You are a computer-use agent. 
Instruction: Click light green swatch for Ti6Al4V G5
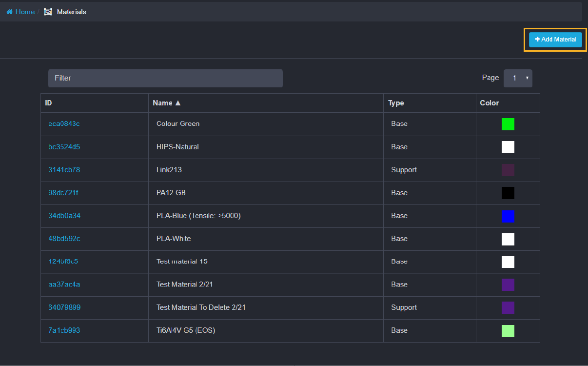pyautogui.click(x=508, y=331)
